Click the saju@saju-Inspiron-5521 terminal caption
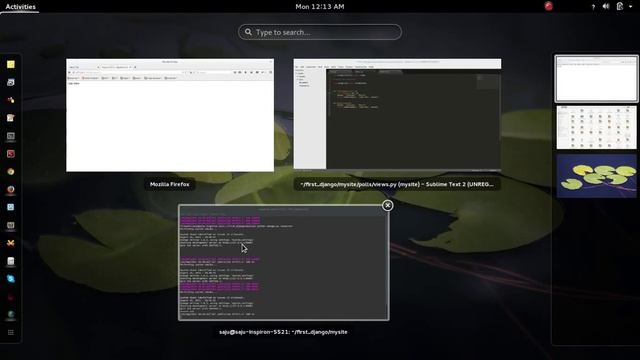 (283, 332)
